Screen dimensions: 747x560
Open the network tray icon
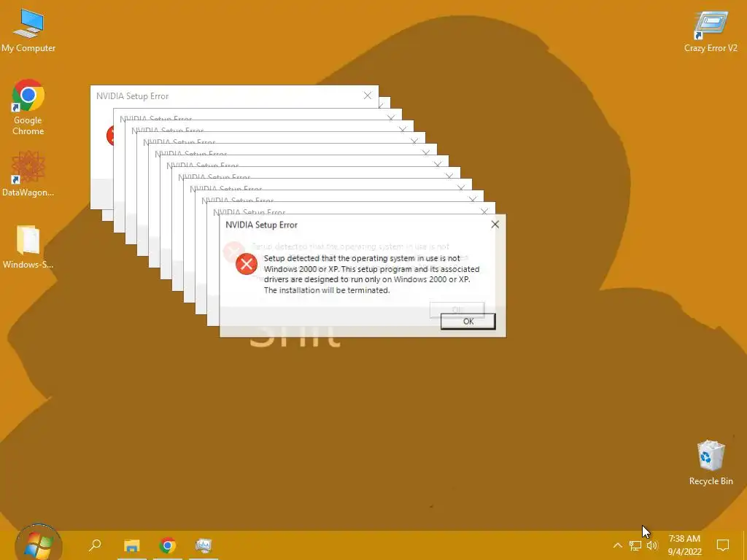pos(635,545)
